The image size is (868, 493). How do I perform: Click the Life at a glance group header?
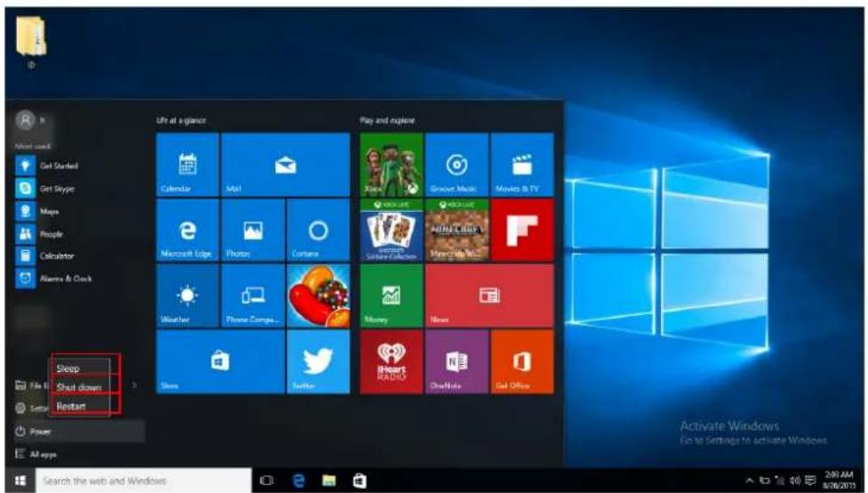[x=181, y=120]
